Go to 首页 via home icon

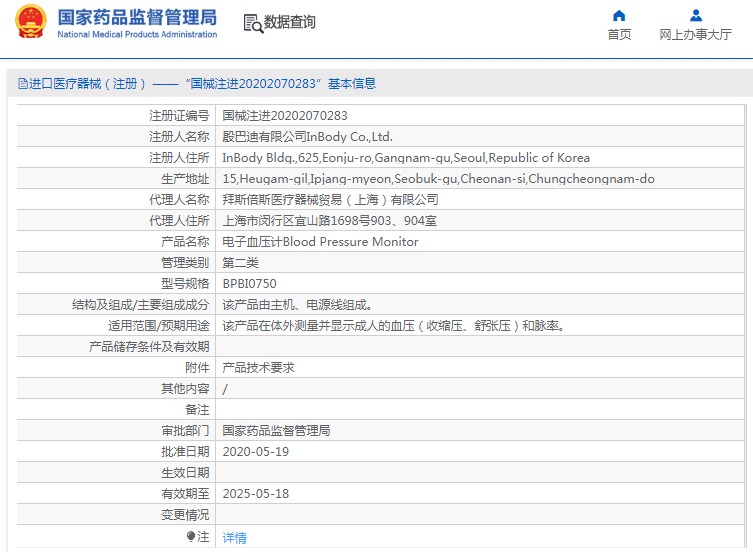coord(619,16)
